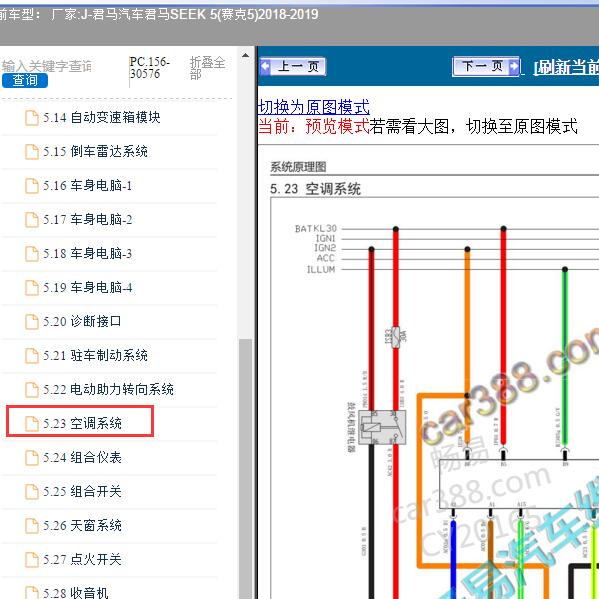Open 5.22 电动助力转向系统 entry
This screenshot has width=599, height=599.
pos(108,390)
